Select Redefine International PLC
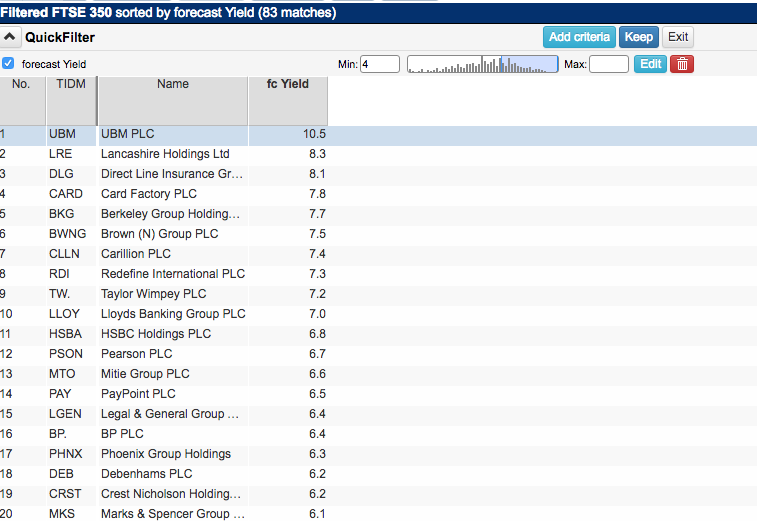757x521 pixels. (173, 274)
